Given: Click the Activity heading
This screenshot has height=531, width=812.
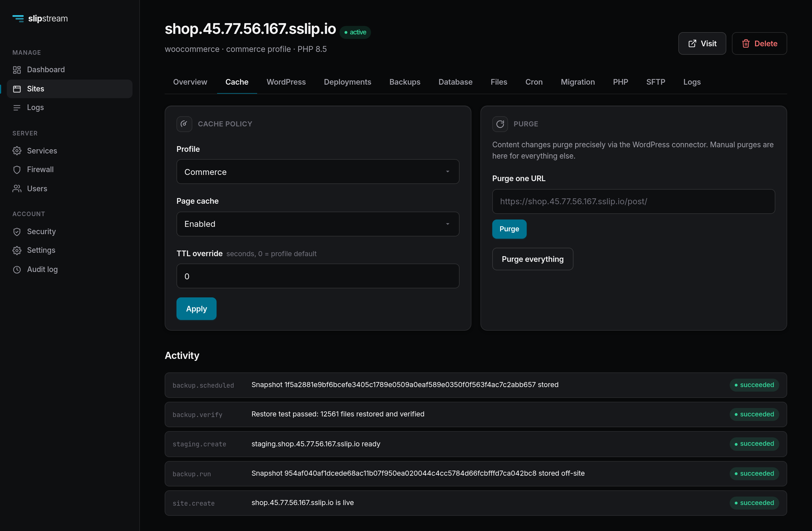Looking at the screenshot, I should [182, 356].
